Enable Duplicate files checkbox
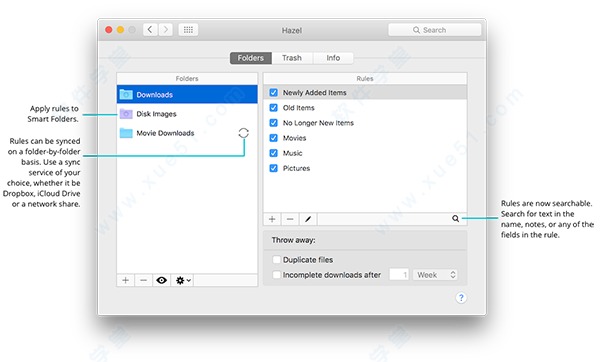 click(x=276, y=259)
